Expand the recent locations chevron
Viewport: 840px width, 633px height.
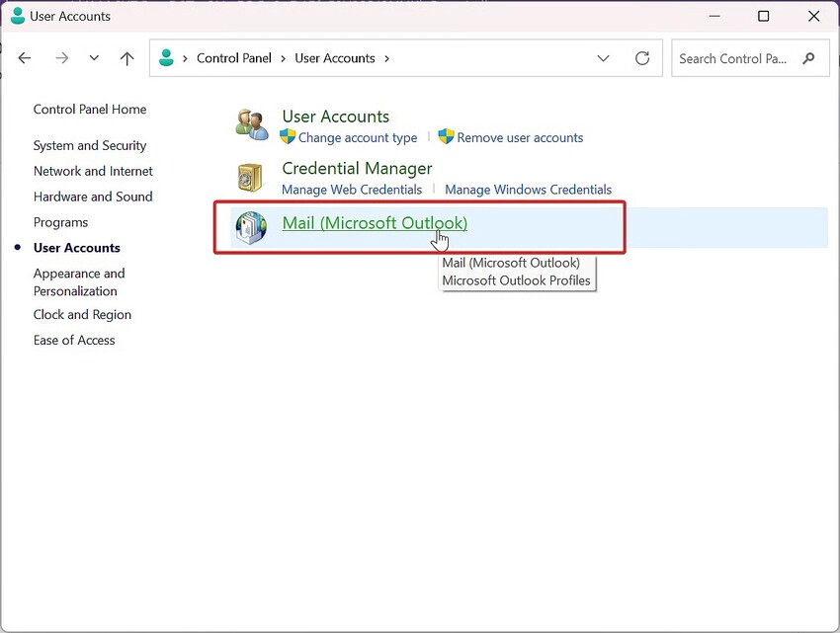tap(94, 58)
